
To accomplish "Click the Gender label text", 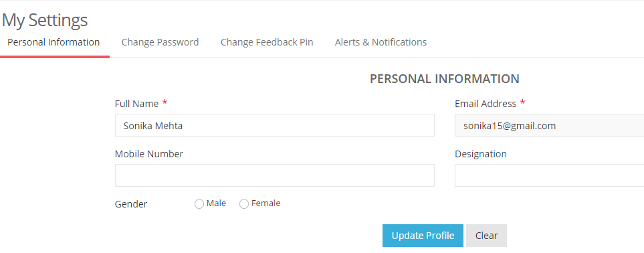I will click(x=131, y=204).
